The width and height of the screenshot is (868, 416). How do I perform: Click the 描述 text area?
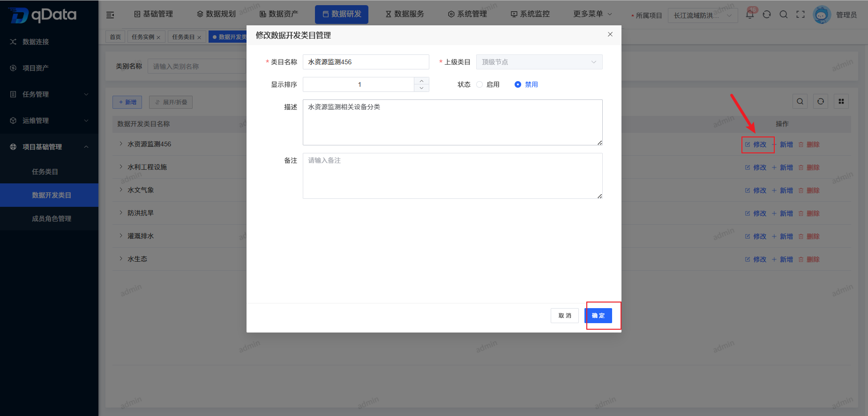click(x=453, y=122)
